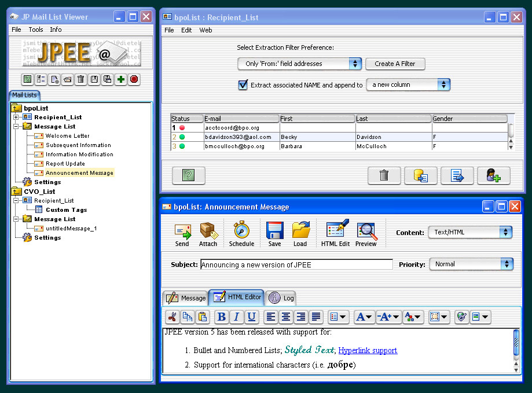The width and height of the screenshot is (532, 393).
Task: Click the trash icon in the Mail List Viewer toolbar
Action: (x=80, y=80)
